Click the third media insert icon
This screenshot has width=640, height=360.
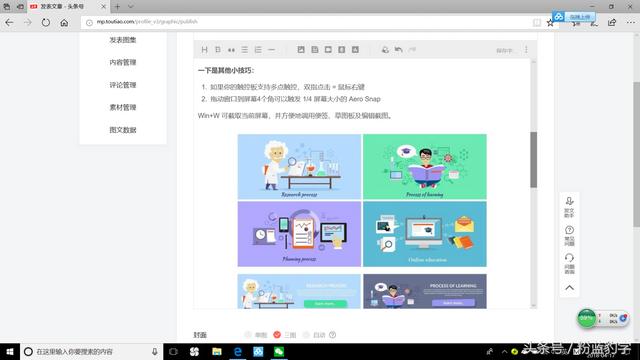pos(328,49)
